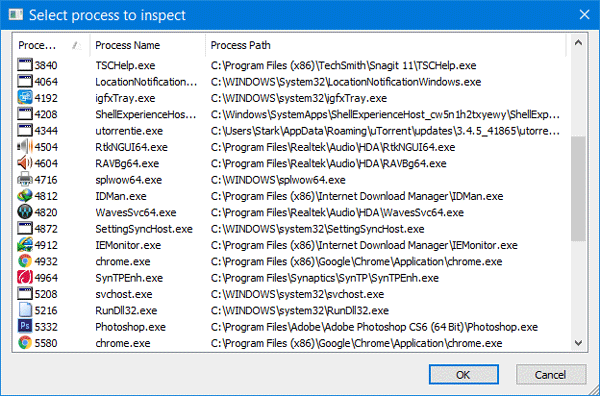Click the scrollbar down arrow

578,343
